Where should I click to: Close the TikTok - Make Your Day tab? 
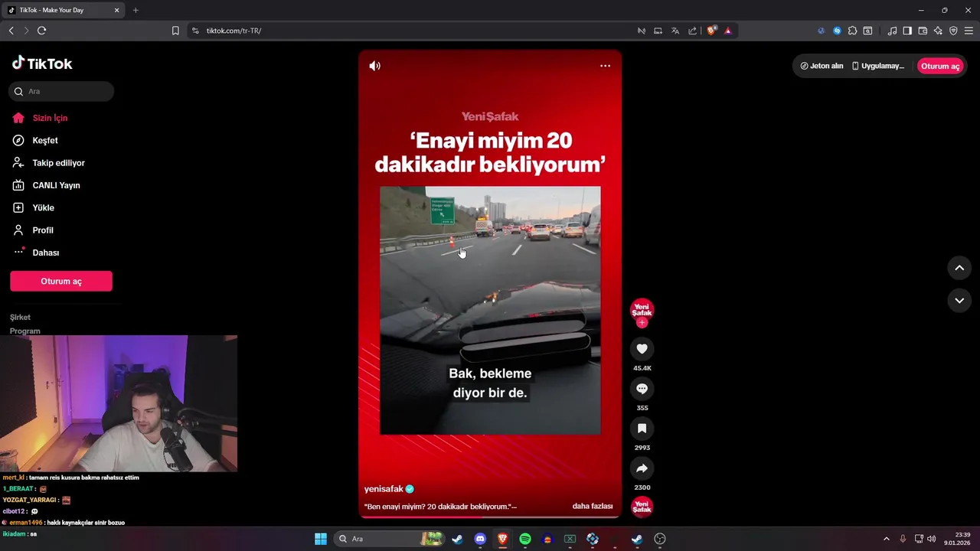pyautogui.click(x=116, y=10)
